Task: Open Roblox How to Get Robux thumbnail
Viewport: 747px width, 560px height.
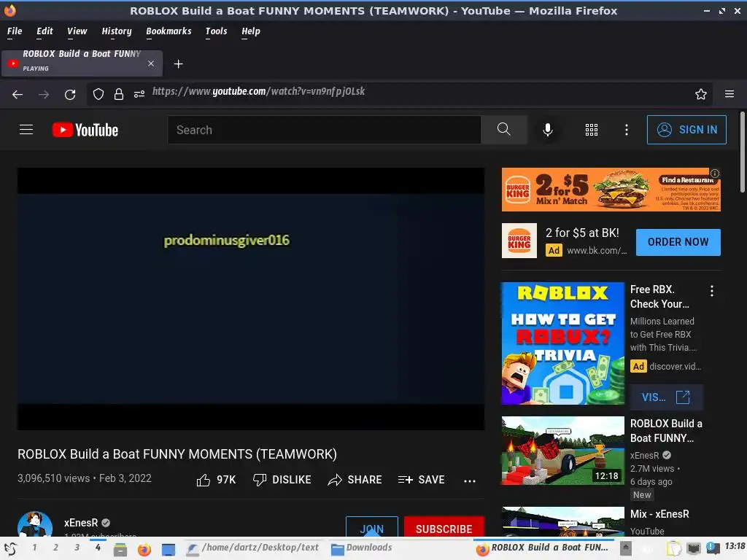Action: click(x=562, y=343)
